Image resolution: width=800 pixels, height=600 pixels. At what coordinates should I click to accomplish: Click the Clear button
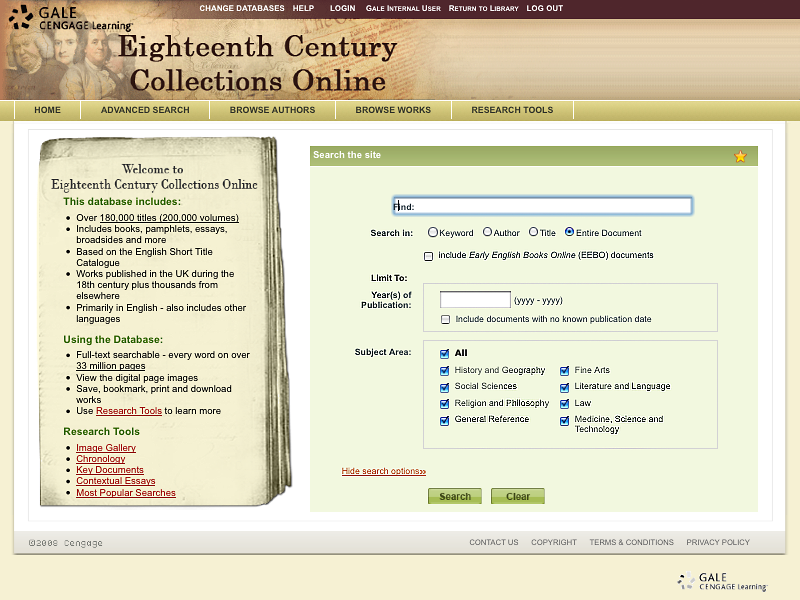[518, 496]
